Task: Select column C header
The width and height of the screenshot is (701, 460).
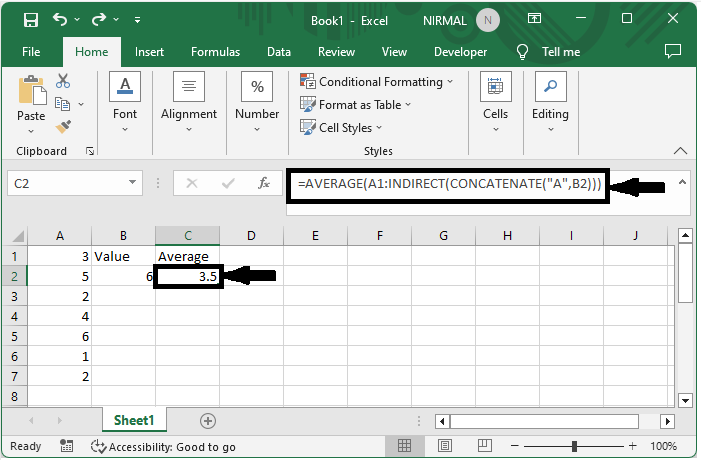Action: (188, 236)
